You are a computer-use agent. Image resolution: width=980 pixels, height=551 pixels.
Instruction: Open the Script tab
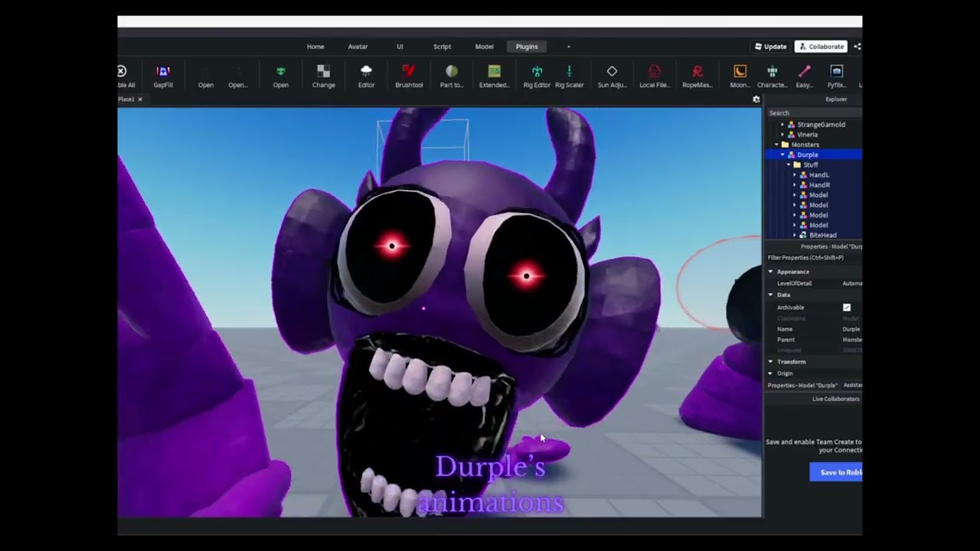pyautogui.click(x=442, y=47)
